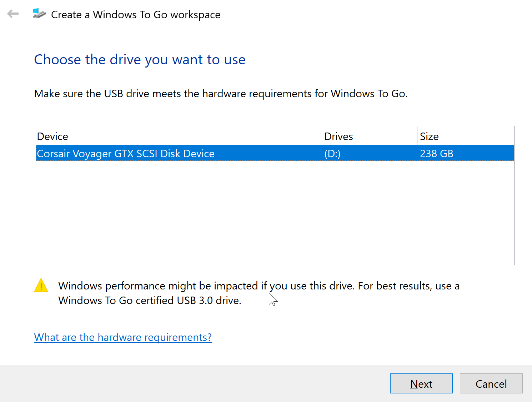Click the yellow warning triangle icon

click(41, 285)
